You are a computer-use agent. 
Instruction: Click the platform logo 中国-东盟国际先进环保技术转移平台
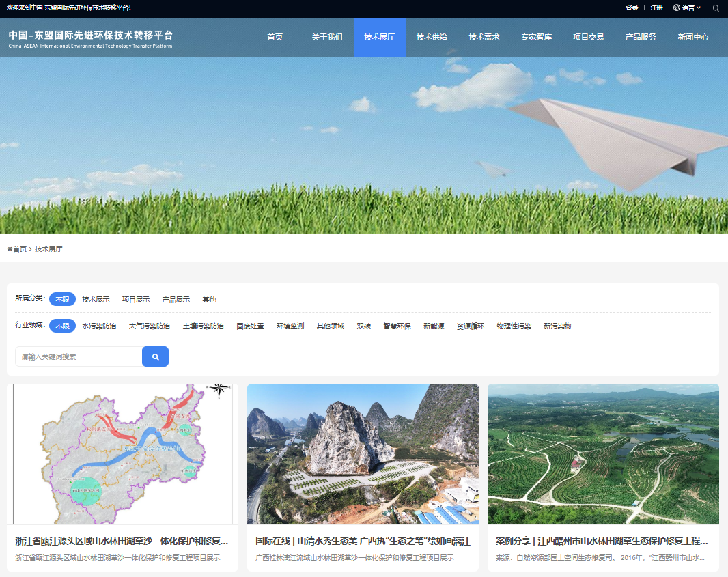tap(91, 38)
